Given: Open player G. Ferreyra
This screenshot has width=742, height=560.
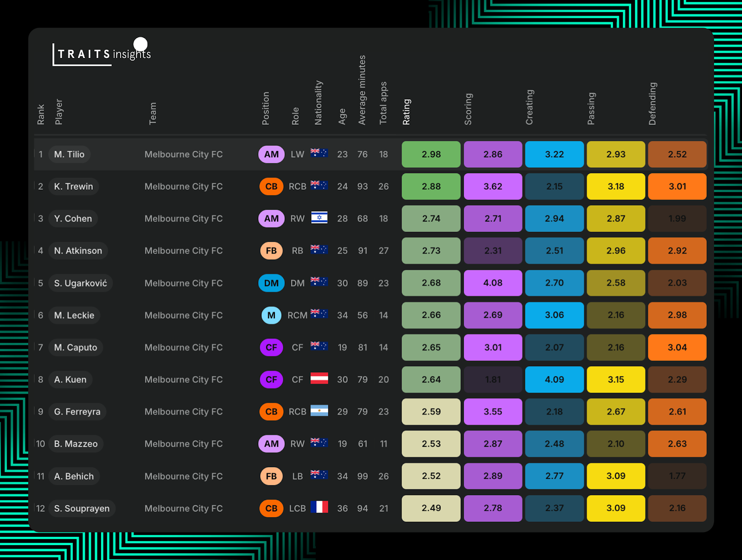Looking at the screenshot, I should point(77,412).
